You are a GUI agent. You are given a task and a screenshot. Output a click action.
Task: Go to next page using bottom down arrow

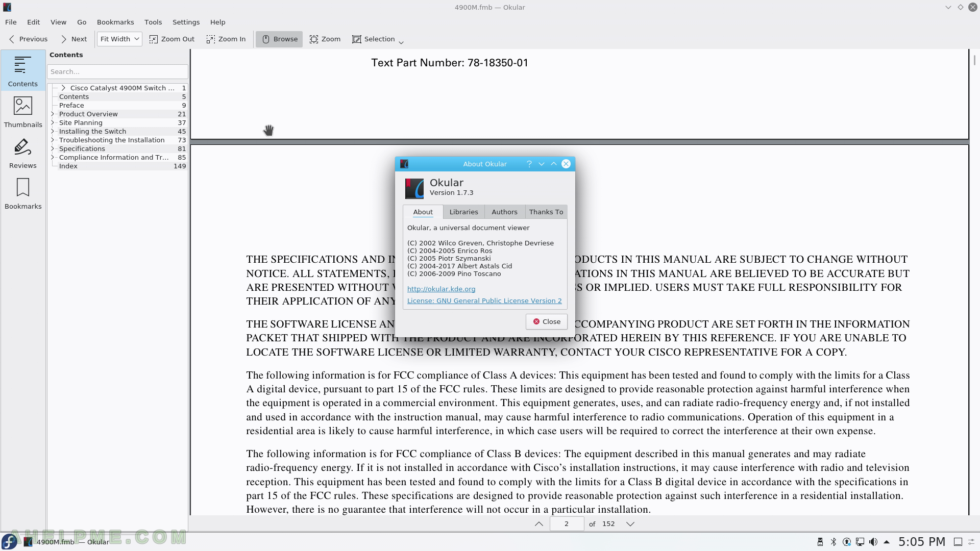(630, 524)
